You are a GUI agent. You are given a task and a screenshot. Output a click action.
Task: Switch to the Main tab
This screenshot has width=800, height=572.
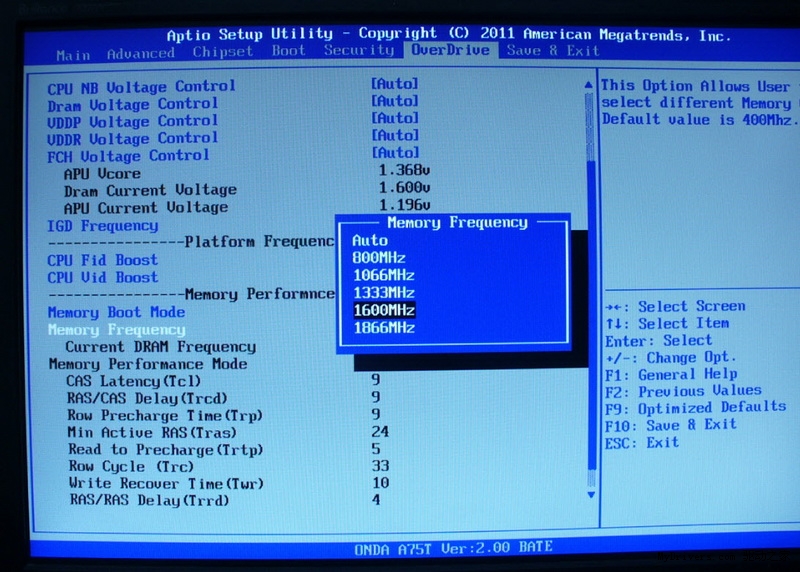(x=73, y=55)
